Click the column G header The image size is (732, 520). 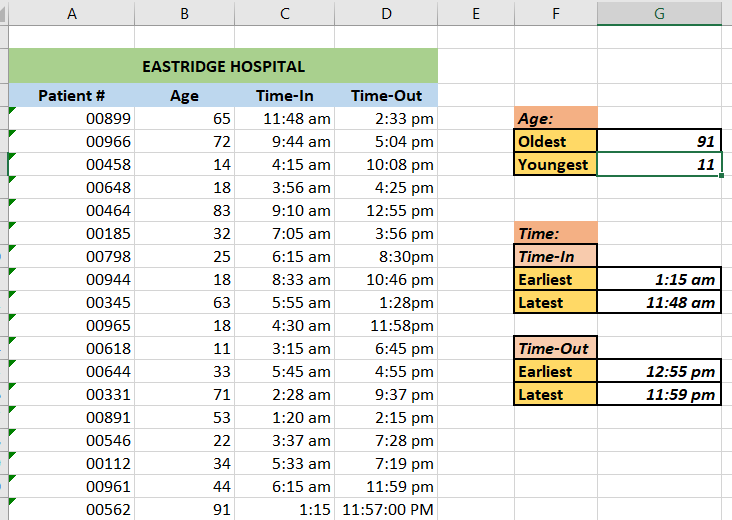pyautogui.click(x=659, y=13)
